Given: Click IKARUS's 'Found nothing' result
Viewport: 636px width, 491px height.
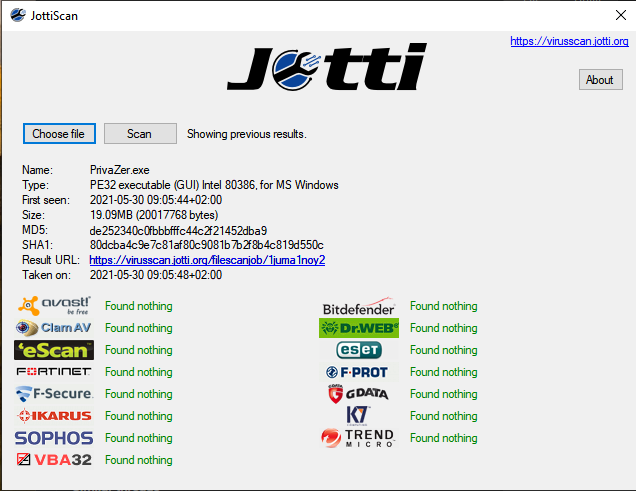Looking at the screenshot, I should click(x=139, y=416).
